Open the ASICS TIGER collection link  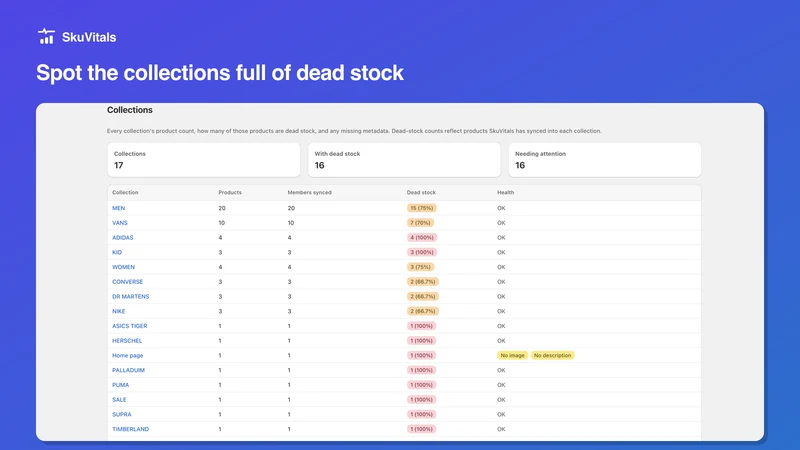pos(130,326)
